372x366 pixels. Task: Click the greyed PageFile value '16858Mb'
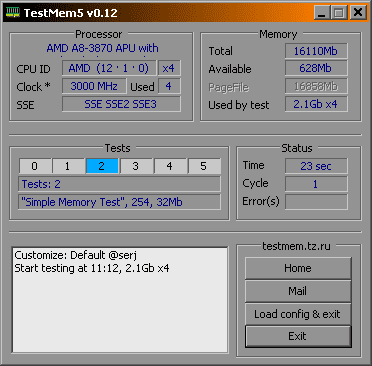point(316,86)
